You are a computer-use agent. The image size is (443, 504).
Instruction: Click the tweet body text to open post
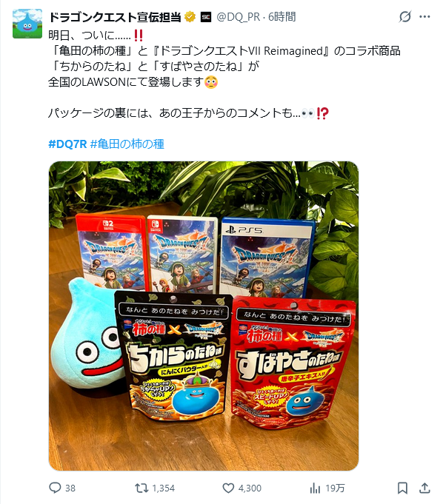(x=224, y=74)
